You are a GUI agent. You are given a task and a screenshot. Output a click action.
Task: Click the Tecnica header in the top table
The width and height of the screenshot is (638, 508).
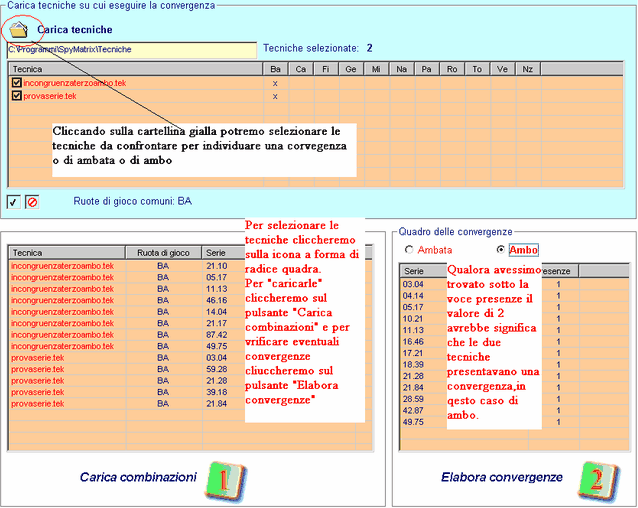(x=136, y=69)
